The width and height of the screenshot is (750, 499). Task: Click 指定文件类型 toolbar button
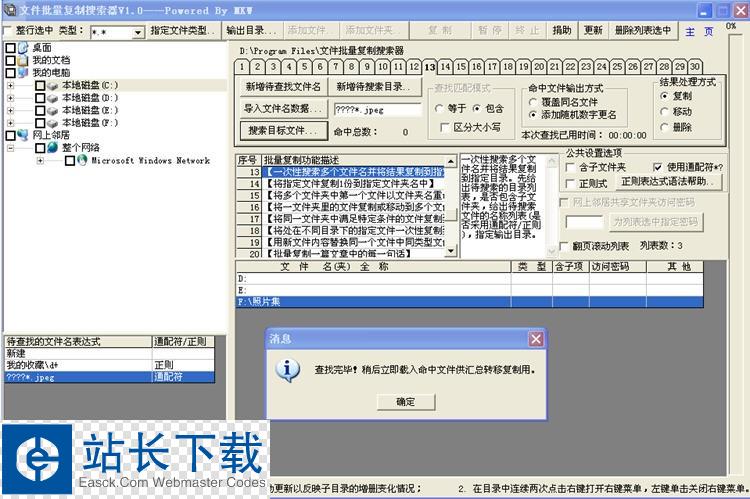click(x=183, y=31)
